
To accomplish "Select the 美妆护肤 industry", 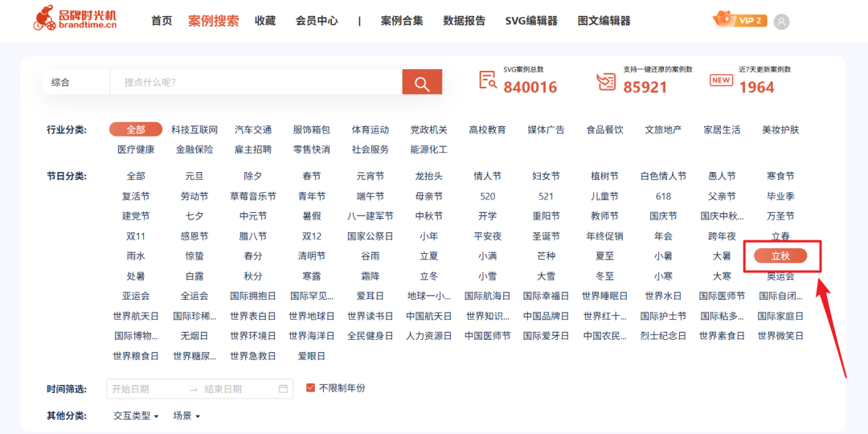I will pos(780,129).
